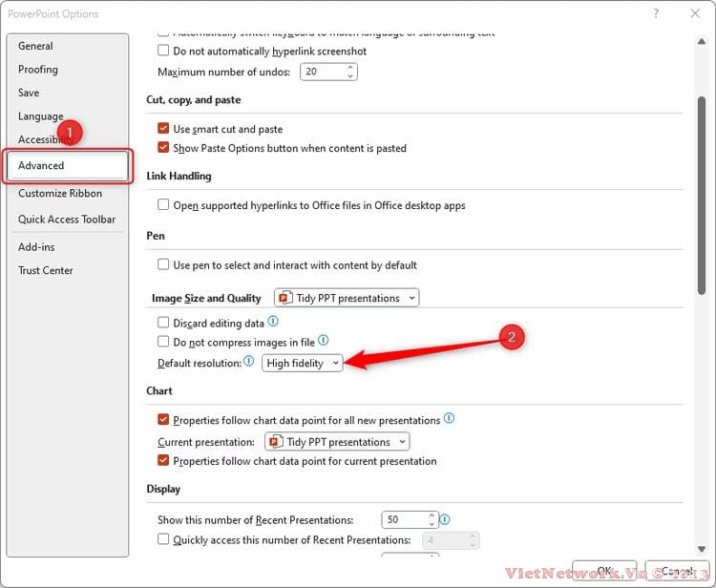Click info icon after chart data point option

point(450,418)
